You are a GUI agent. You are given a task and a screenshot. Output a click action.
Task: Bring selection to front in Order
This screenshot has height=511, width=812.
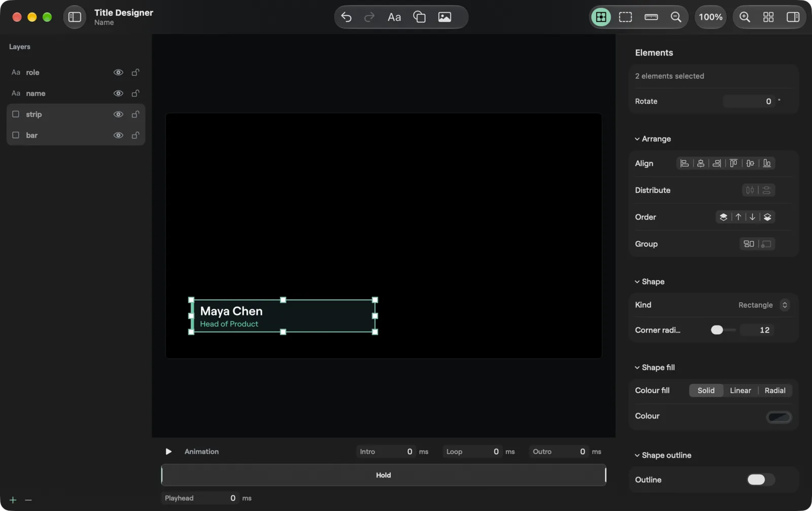(x=723, y=217)
